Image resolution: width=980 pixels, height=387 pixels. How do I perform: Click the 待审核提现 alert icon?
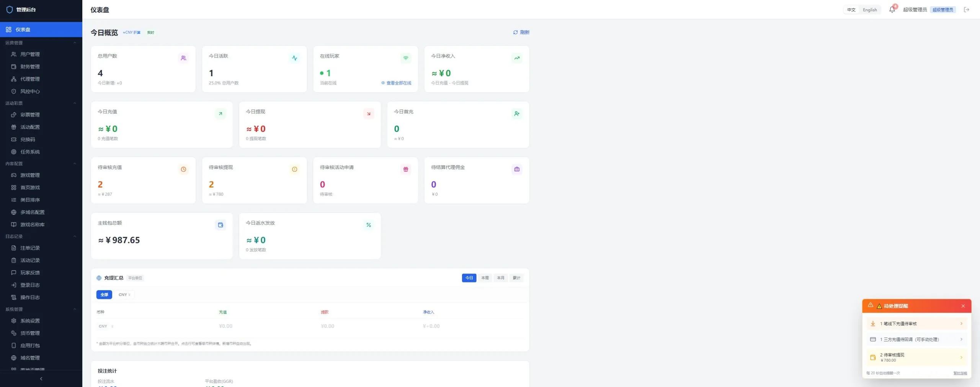294,169
